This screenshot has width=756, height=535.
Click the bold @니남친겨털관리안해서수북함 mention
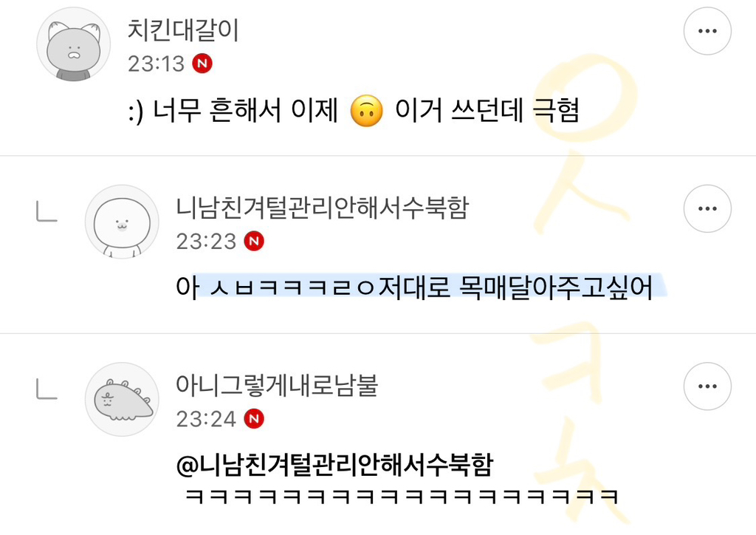click(x=335, y=465)
